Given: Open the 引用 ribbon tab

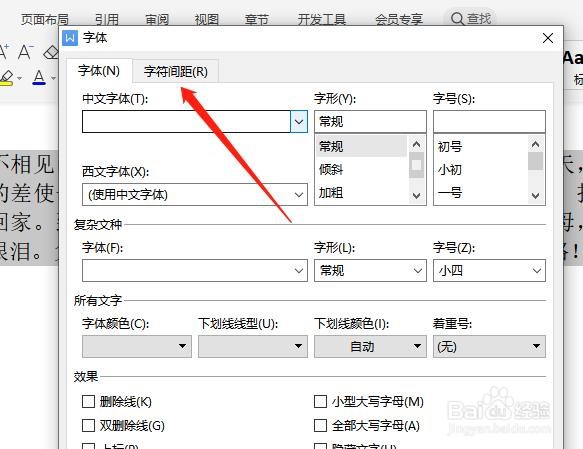Looking at the screenshot, I should [107, 19].
